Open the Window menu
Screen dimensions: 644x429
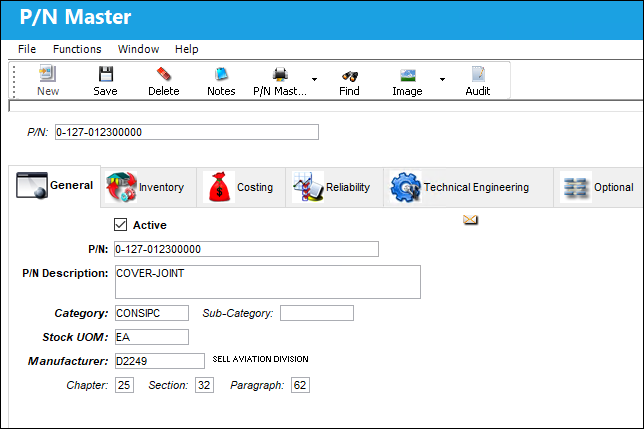coord(138,49)
